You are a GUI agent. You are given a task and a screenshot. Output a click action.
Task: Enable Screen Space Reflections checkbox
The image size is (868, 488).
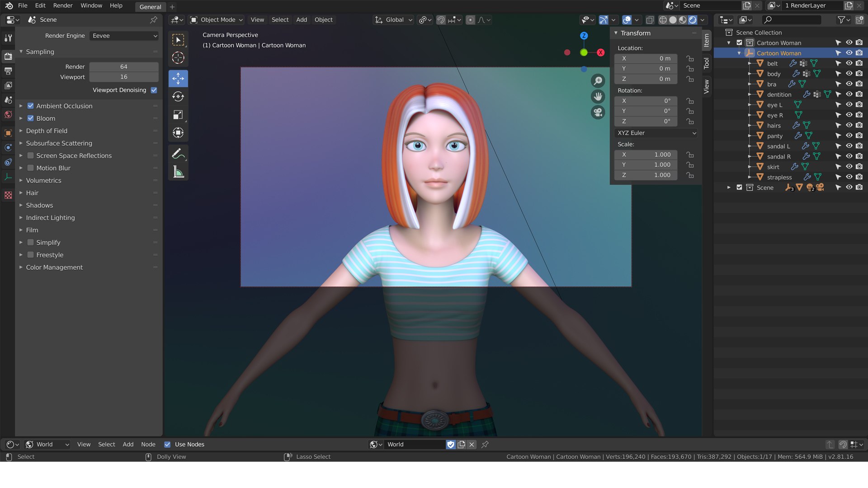click(31, 155)
